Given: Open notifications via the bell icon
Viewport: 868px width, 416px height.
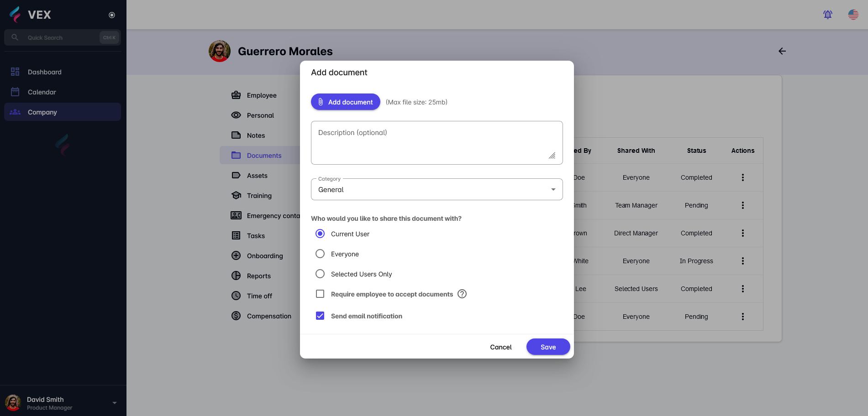Looking at the screenshot, I should [x=827, y=14].
